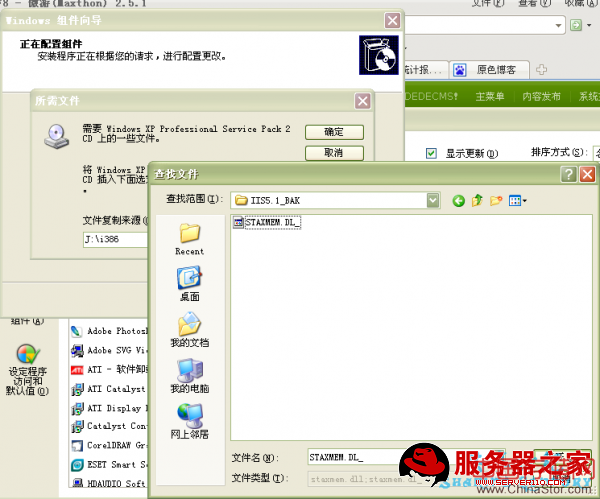Open the 内容发布 navigation tab
Viewport: 600px width, 499px height.
[x=543, y=96]
